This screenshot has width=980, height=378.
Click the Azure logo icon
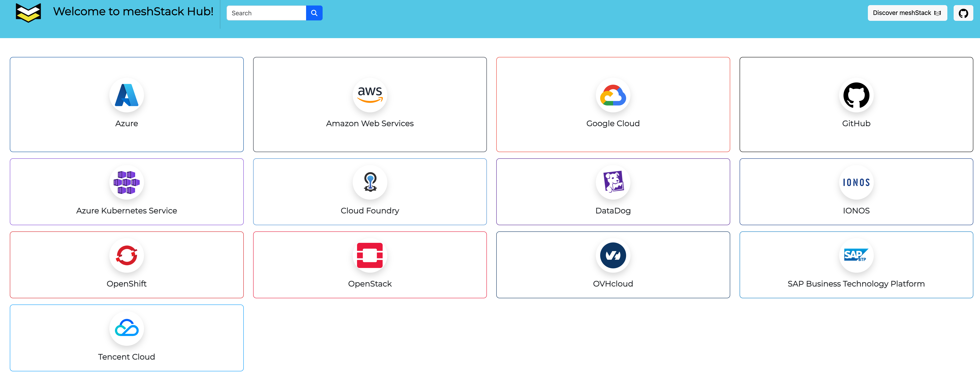click(x=127, y=95)
